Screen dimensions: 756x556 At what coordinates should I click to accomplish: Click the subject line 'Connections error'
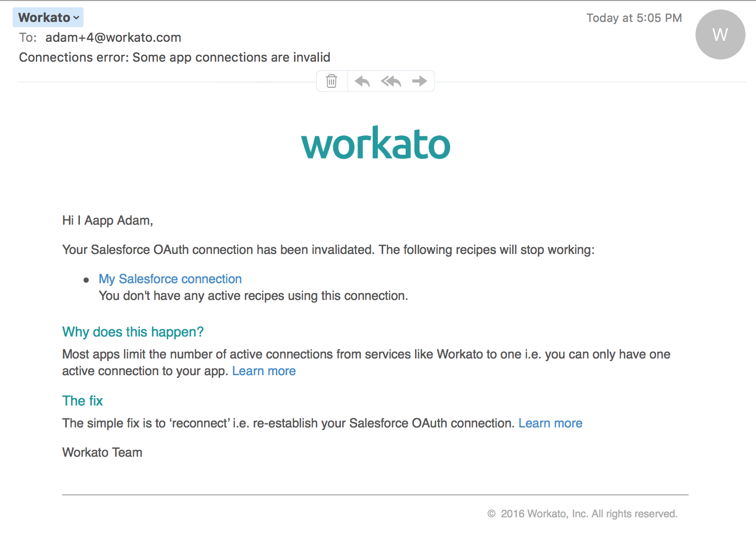coord(174,57)
